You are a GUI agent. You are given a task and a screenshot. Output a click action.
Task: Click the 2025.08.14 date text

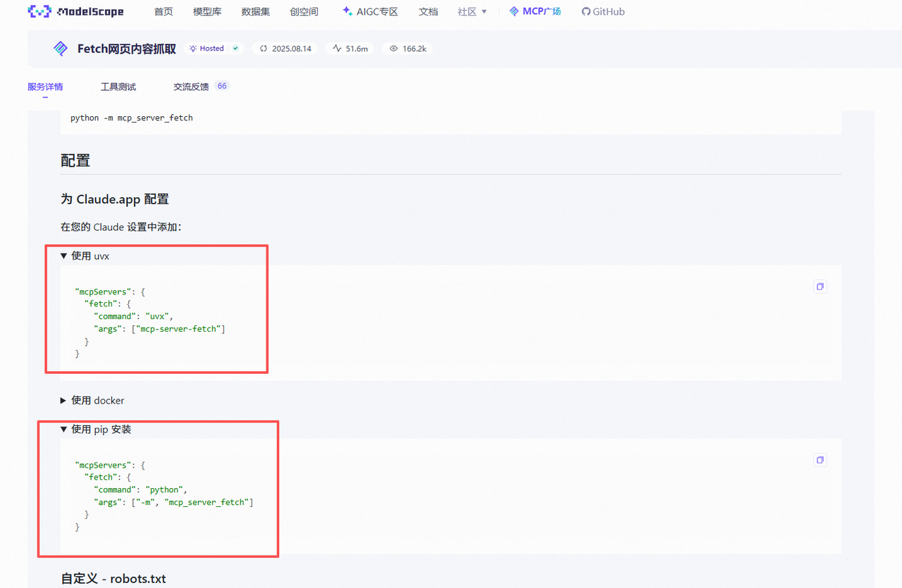coord(291,49)
